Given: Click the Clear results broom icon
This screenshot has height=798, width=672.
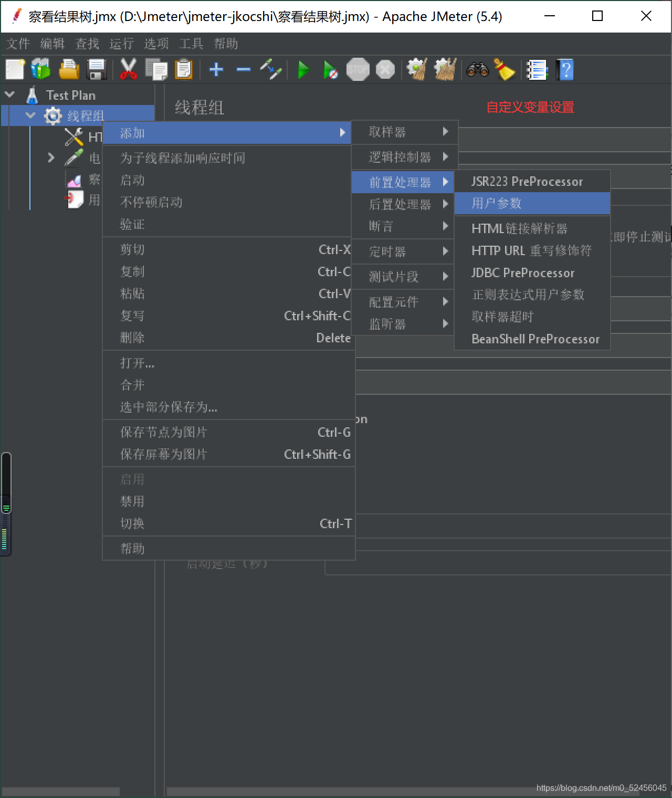Looking at the screenshot, I should pyautogui.click(x=417, y=69).
